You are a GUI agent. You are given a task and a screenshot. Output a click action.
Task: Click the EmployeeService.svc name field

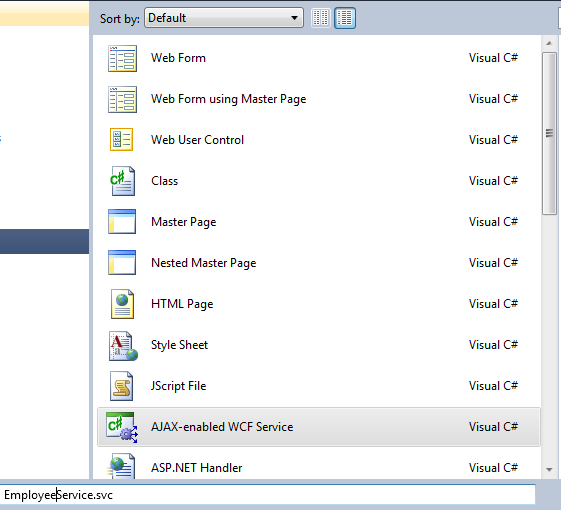coord(268,495)
